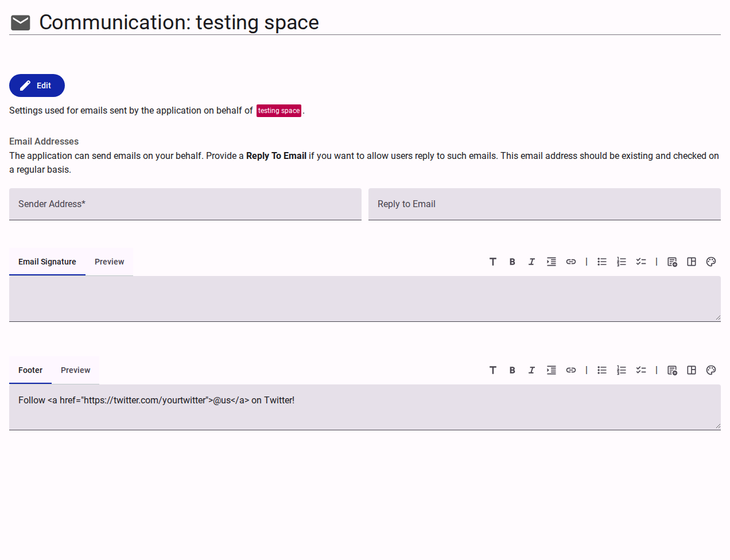This screenshot has width=730, height=560.
Task: Insert bullet list in footer toolbar
Action: pos(602,370)
